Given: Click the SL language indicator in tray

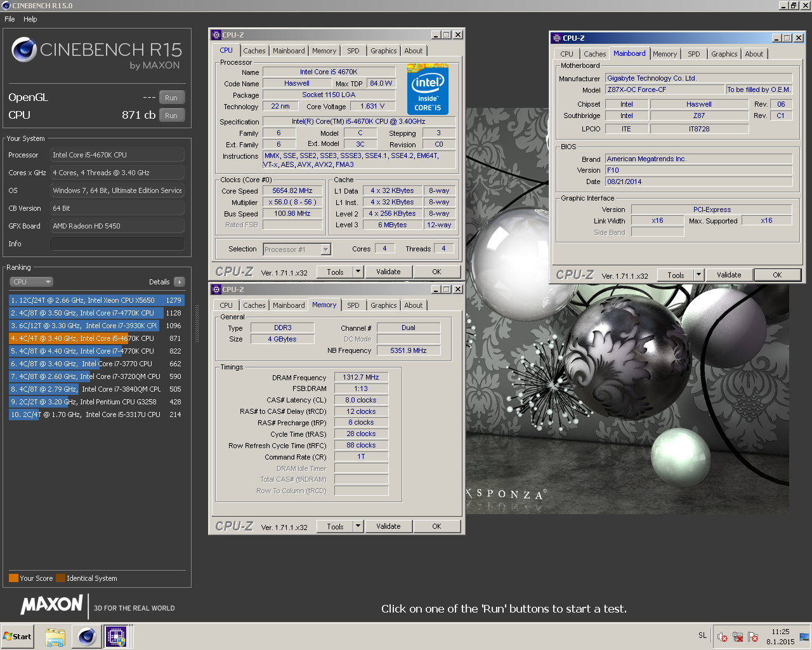Looking at the screenshot, I should coord(702,635).
